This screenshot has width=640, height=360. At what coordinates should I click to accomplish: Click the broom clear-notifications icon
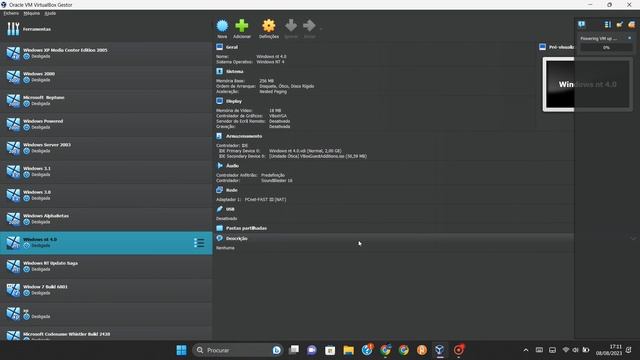620,25
